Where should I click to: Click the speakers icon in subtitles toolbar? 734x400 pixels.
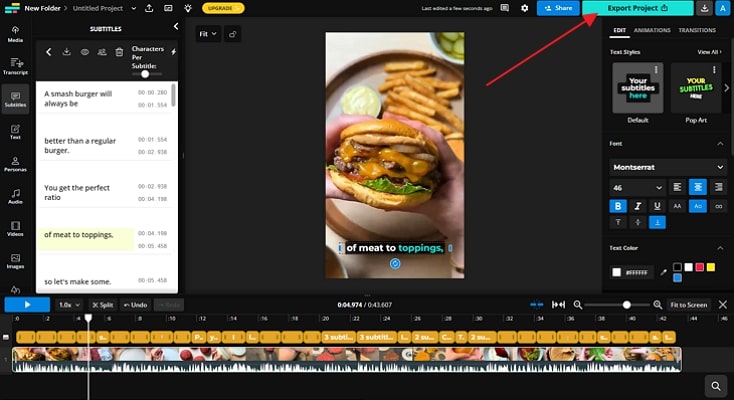102,52
